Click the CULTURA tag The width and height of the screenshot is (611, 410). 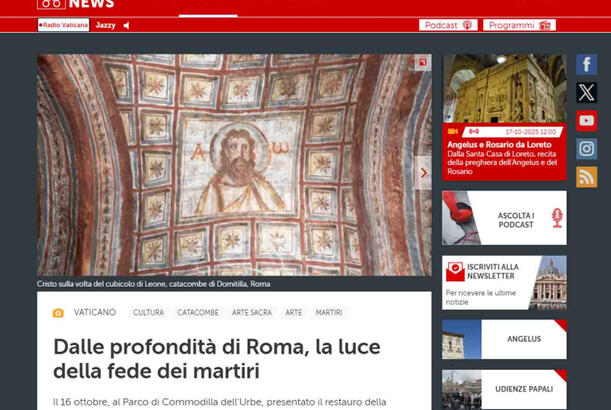coord(148,313)
